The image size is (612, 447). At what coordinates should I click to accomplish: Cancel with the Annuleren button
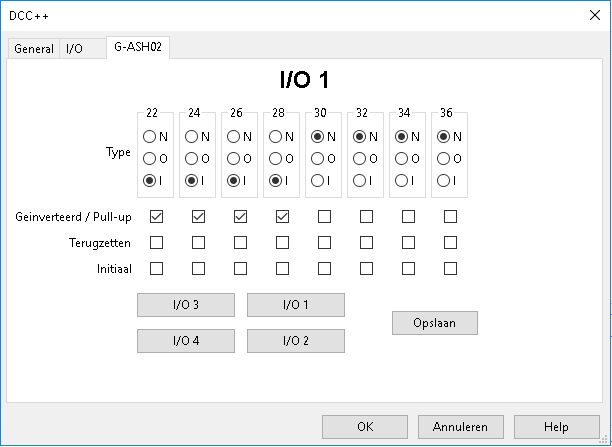[x=460, y=427]
